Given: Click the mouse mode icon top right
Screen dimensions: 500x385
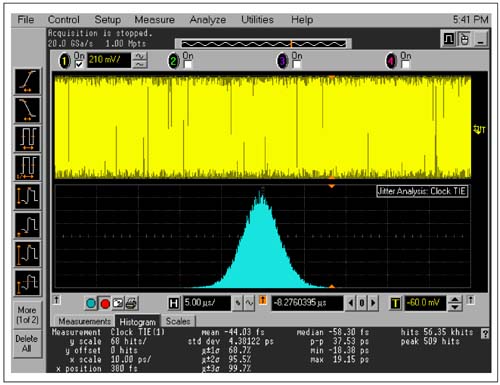Looking at the screenshot, I should pos(465,39).
